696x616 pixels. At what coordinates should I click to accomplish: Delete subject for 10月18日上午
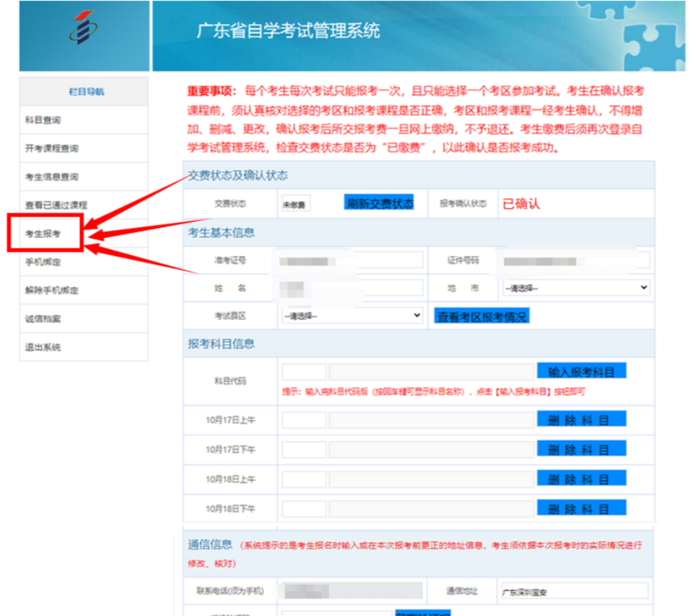582,478
